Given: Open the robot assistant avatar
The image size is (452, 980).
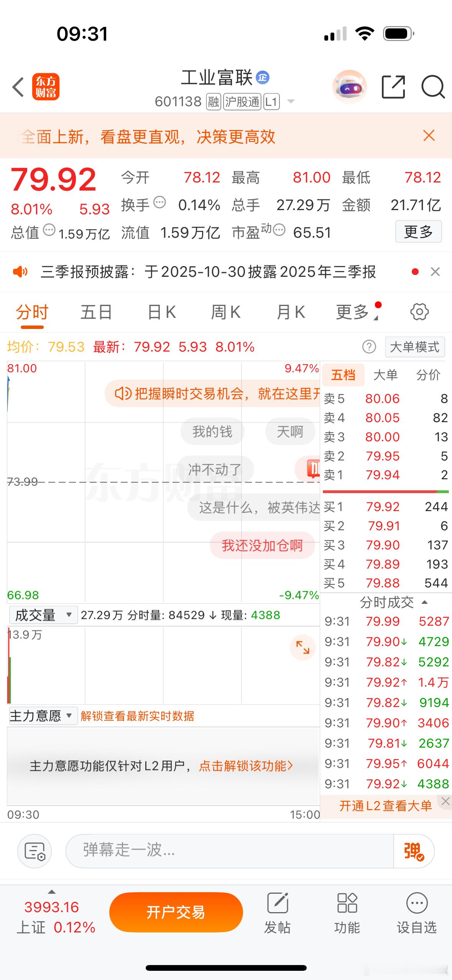Looking at the screenshot, I should (349, 87).
